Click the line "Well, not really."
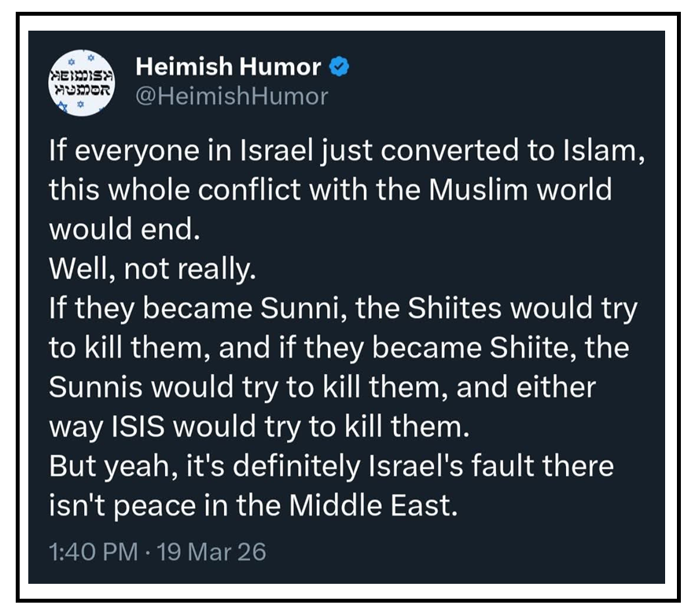 tap(153, 269)
